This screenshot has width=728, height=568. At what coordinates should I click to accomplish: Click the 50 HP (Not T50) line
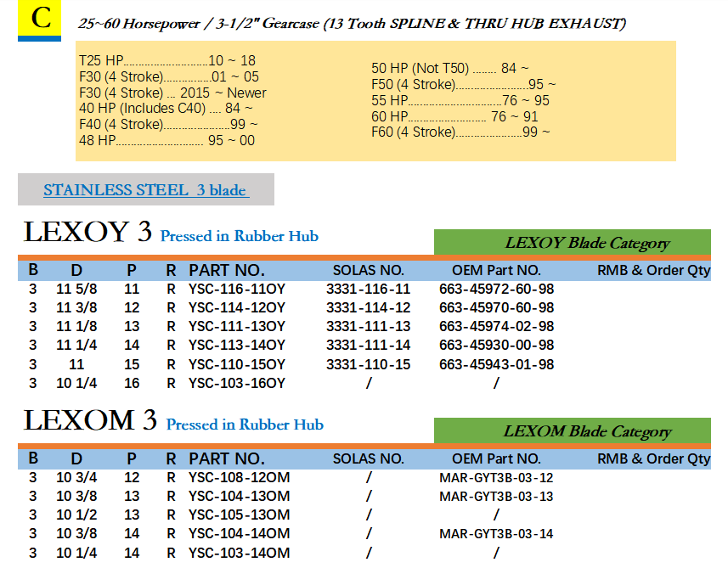tap(450, 68)
